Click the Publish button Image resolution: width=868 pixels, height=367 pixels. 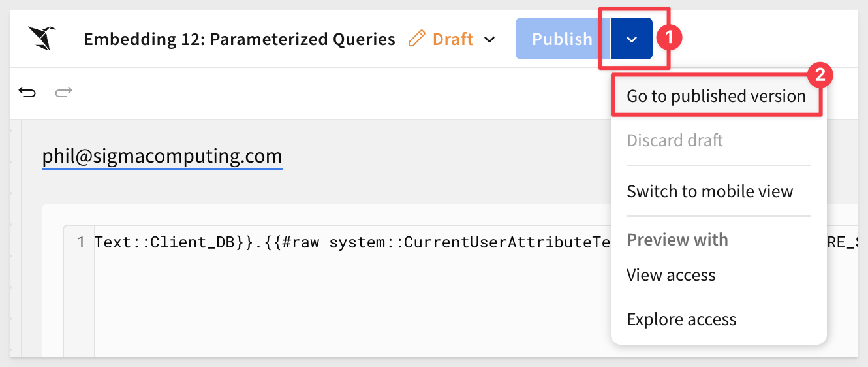point(562,39)
